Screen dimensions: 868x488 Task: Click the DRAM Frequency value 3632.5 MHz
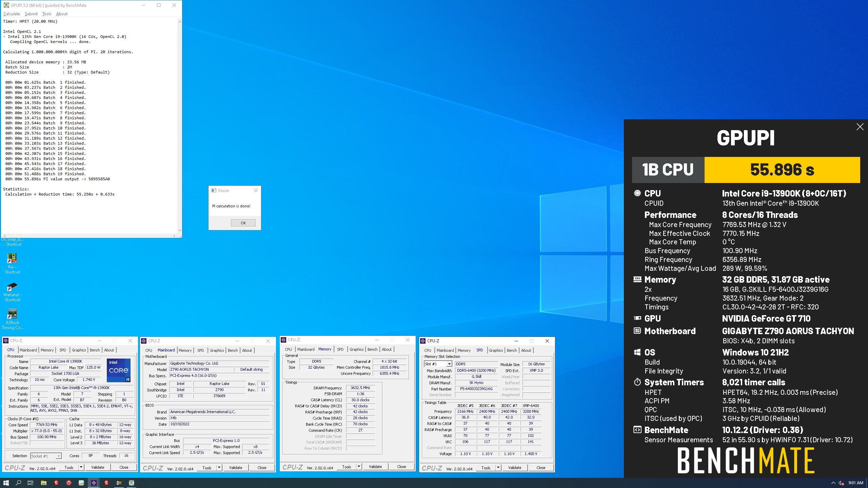[360, 388]
